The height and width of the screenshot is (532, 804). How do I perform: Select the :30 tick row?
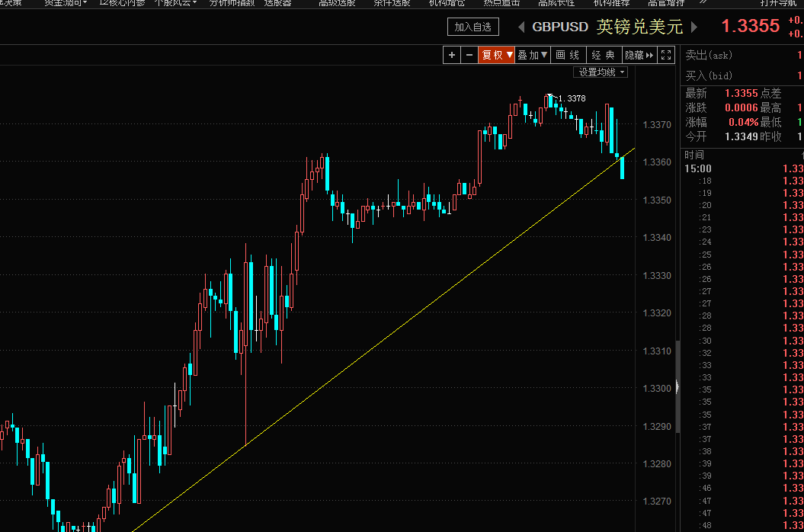point(744,341)
